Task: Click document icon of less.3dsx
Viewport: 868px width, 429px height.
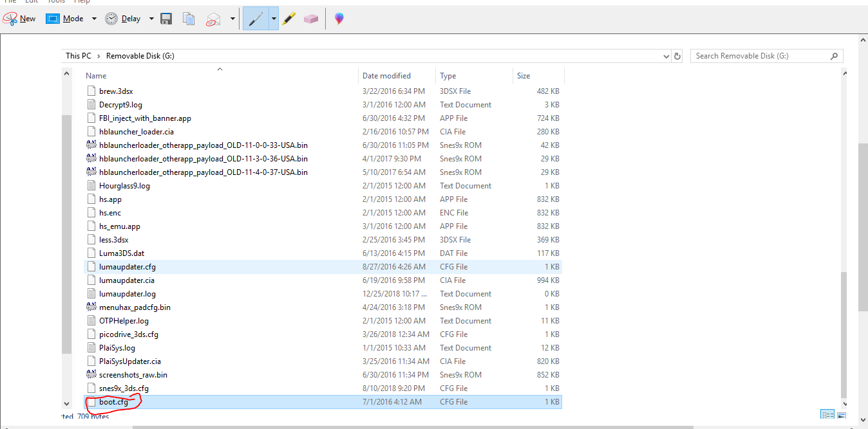Action: [91, 240]
